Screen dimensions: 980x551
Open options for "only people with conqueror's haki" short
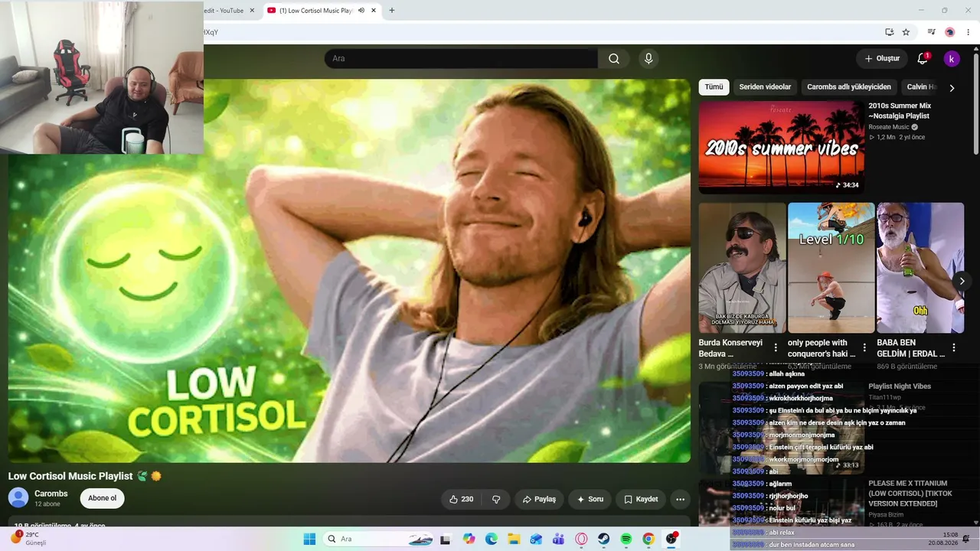coord(864,347)
